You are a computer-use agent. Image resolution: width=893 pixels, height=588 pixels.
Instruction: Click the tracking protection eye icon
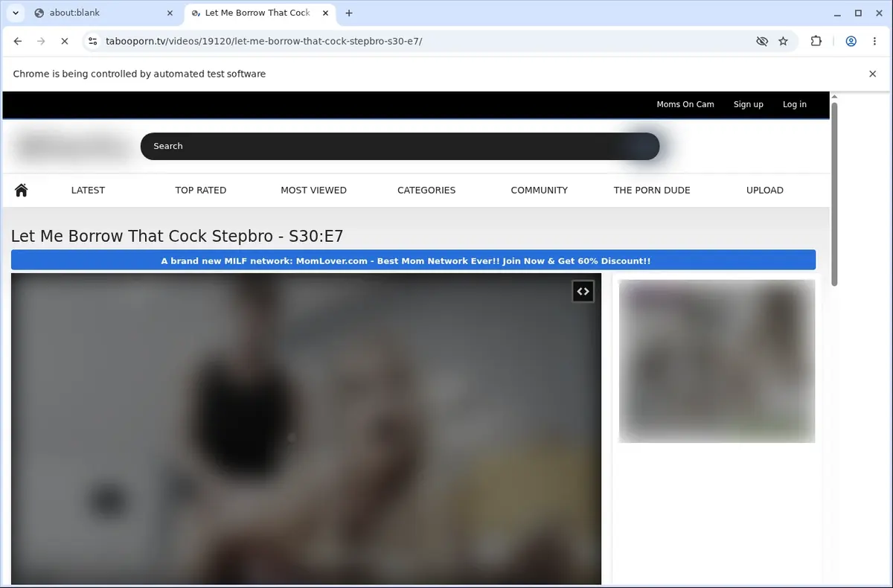click(x=761, y=42)
